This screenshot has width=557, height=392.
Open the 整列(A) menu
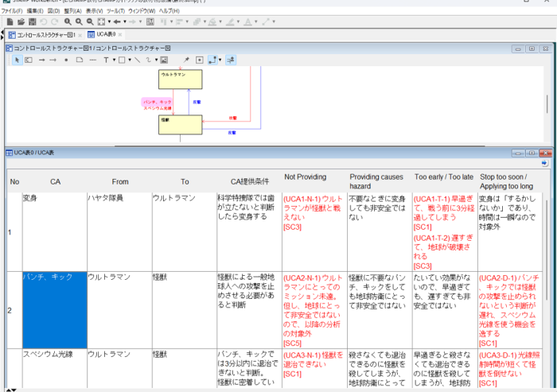pos(72,11)
